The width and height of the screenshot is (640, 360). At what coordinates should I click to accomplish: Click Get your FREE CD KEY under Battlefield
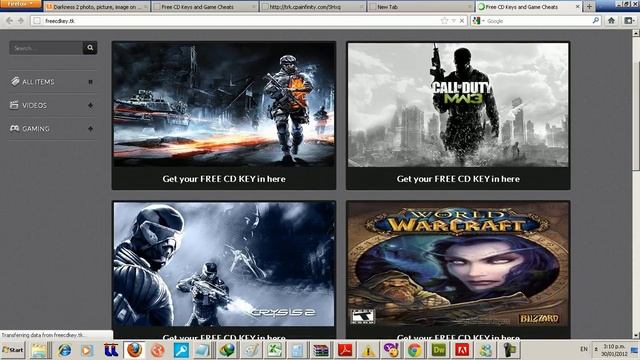[x=224, y=179]
